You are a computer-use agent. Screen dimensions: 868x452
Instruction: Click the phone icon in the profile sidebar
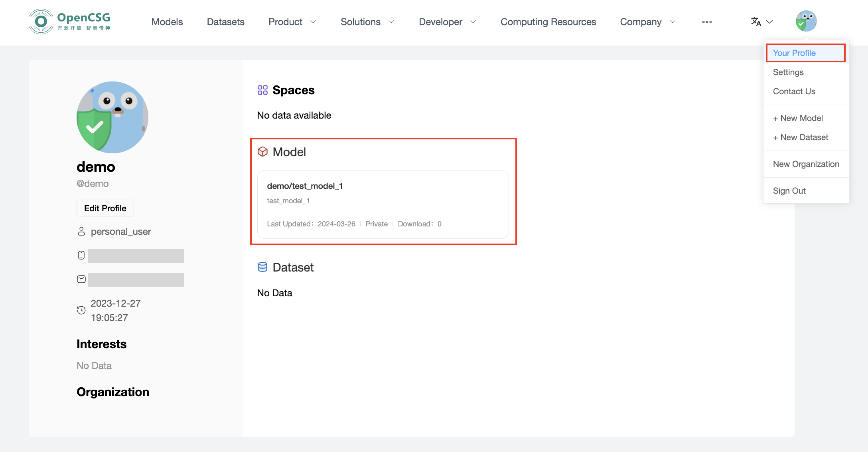point(81,255)
